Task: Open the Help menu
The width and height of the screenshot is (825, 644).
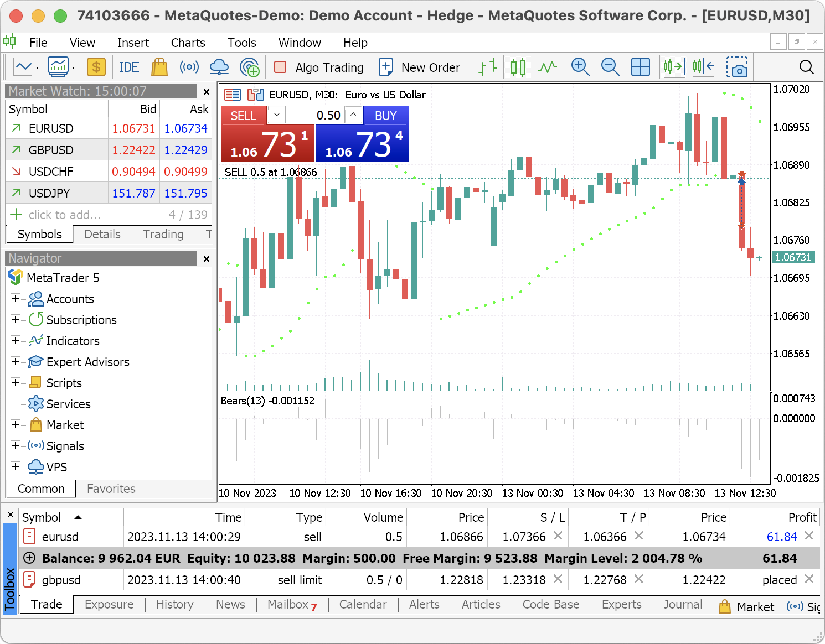Action: [x=355, y=43]
